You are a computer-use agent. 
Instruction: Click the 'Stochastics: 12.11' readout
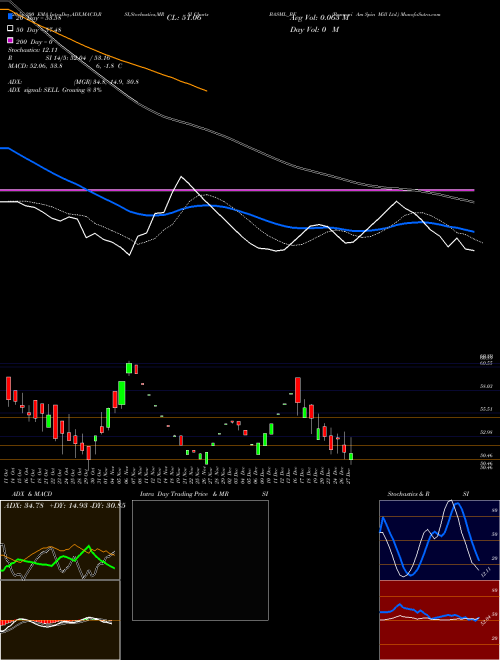(x=32, y=50)
